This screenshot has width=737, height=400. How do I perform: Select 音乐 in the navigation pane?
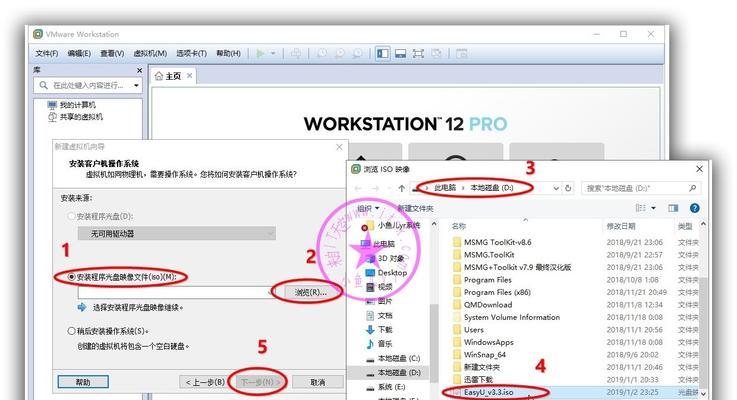[x=379, y=344]
